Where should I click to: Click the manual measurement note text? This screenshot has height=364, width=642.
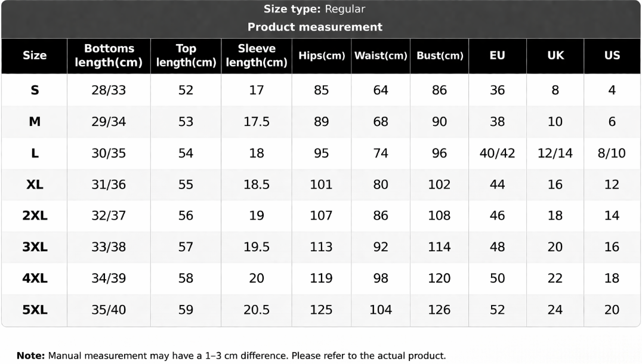click(x=231, y=356)
